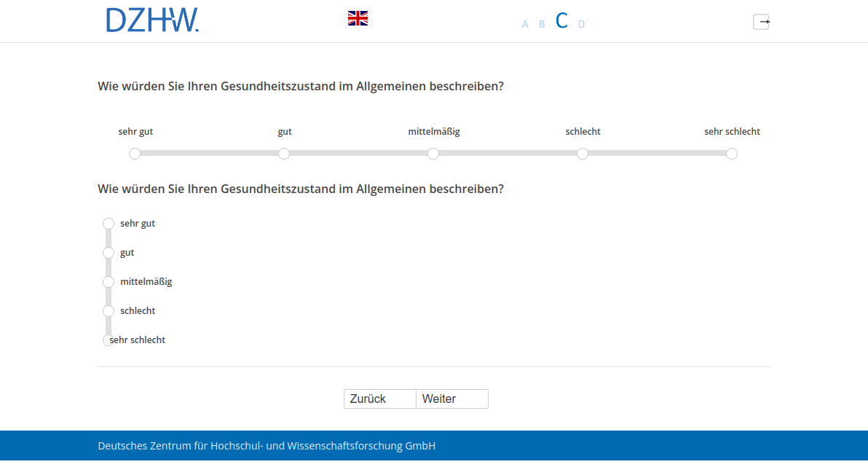Image resolution: width=868 pixels, height=467 pixels.
Task: Click the horizontal scale track between gut and mittelmäßig
Action: (358, 154)
